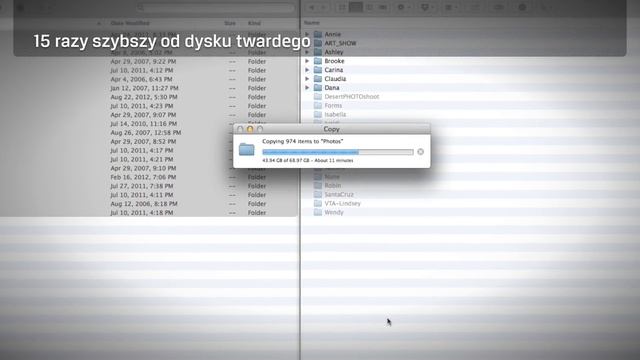
Task: Select row dated 'Aug 26, 2007, 12:58 PM'
Action: [x=149, y=133]
